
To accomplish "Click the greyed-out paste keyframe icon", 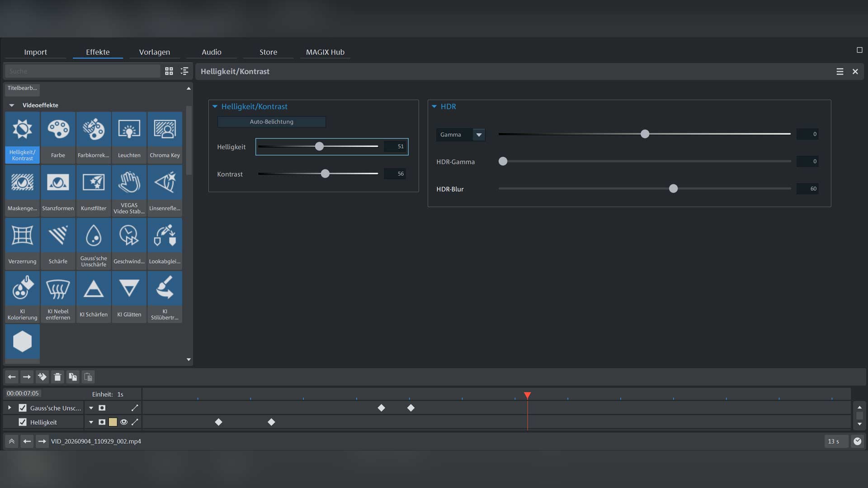I will (x=88, y=376).
